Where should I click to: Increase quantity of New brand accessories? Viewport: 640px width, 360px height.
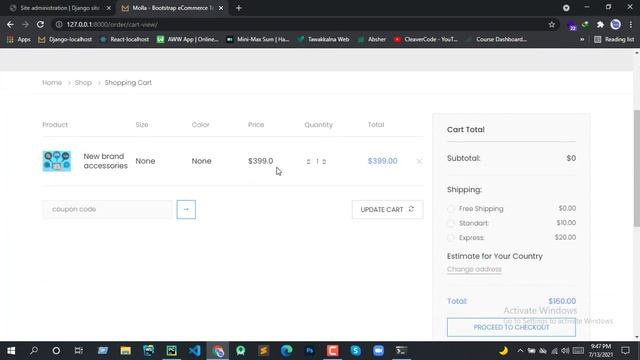(324, 162)
